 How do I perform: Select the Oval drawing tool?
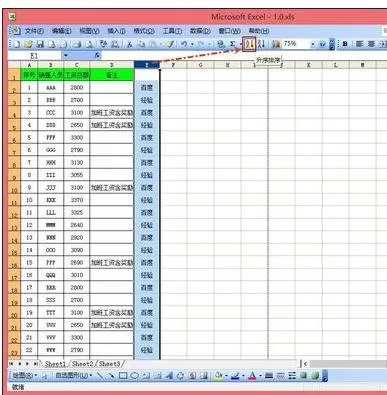point(134,376)
